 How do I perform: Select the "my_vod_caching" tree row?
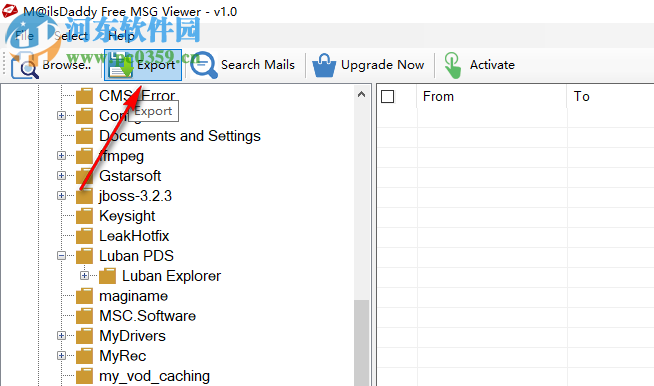[x=154, y=376]
